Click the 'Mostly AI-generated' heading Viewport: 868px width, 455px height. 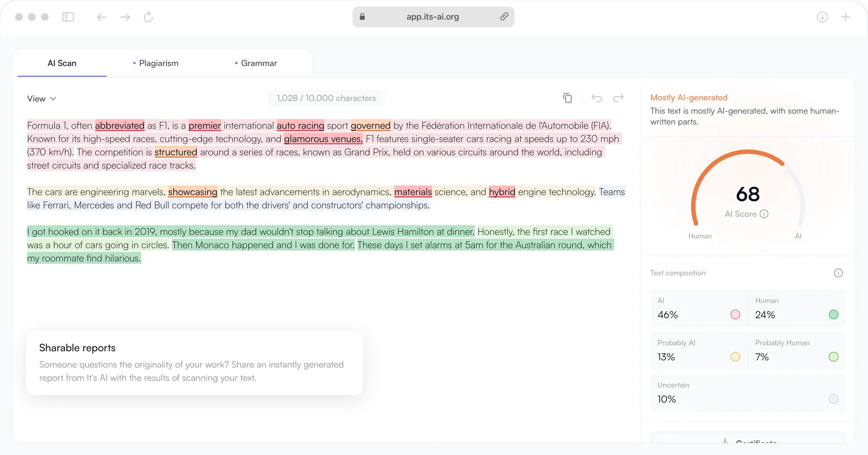point(689,98)
